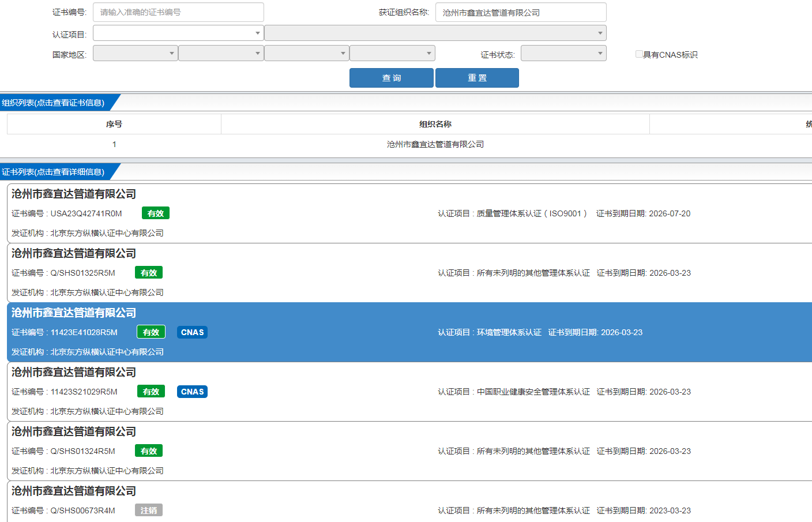
Task: Click expiry date 2026-07-20
Action: (x=670, y=213)
